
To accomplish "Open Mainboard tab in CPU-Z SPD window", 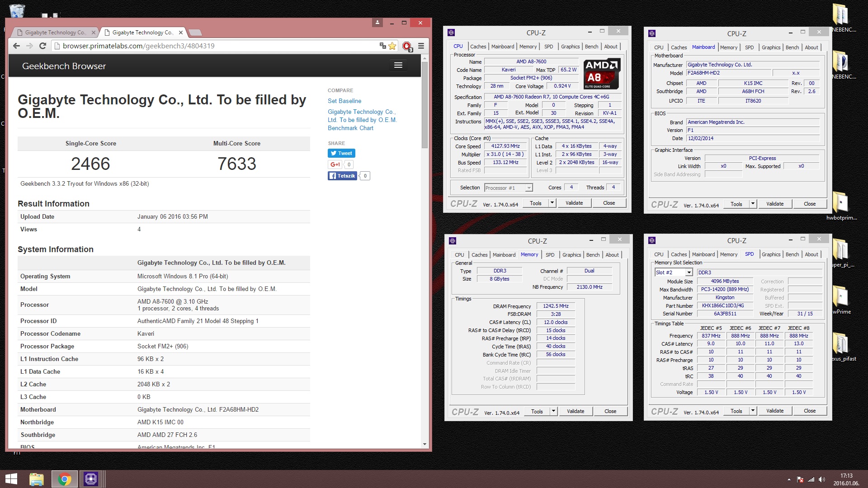I will 703,254.
